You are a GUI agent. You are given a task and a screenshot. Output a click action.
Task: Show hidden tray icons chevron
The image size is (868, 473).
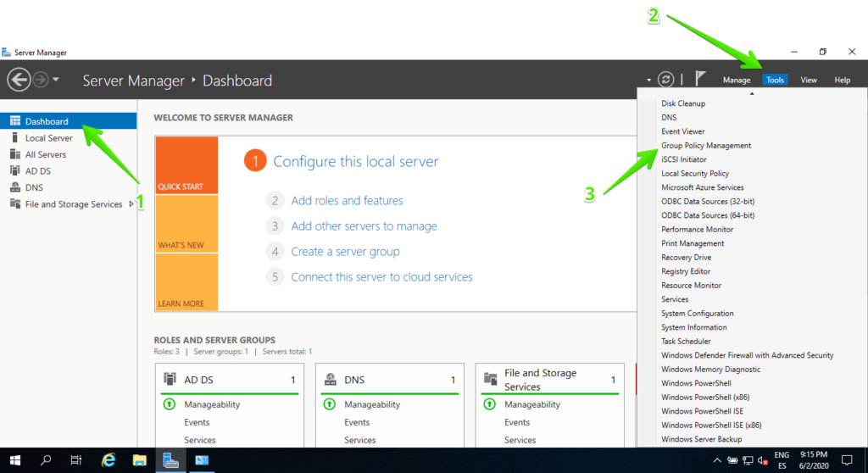pyautogui.click(x=717, y=460)
